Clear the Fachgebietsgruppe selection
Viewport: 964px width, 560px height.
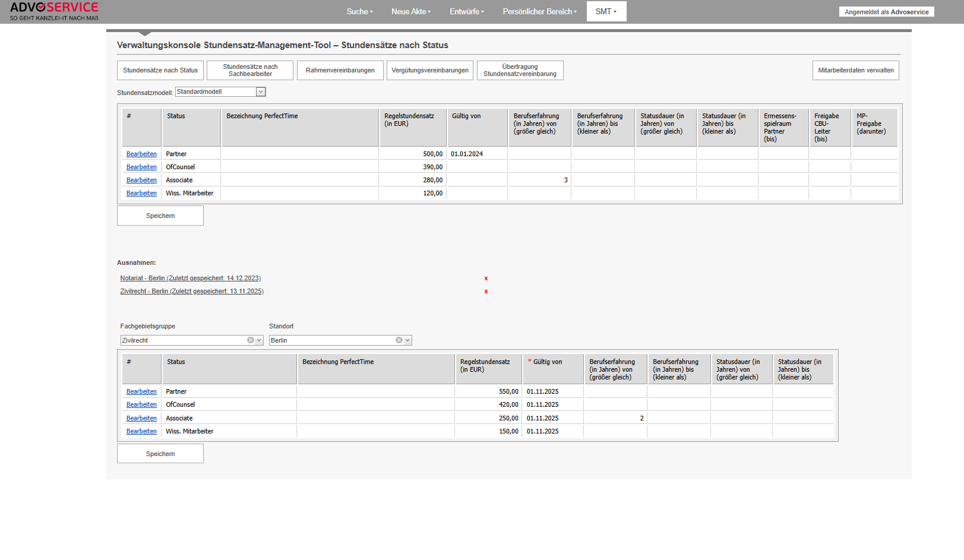tap(251, 340)
